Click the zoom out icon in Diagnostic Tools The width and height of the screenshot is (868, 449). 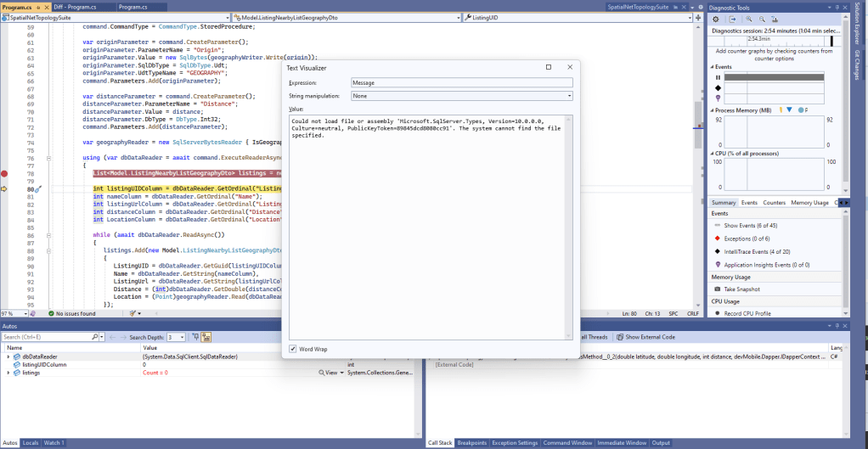coord(761,20)
